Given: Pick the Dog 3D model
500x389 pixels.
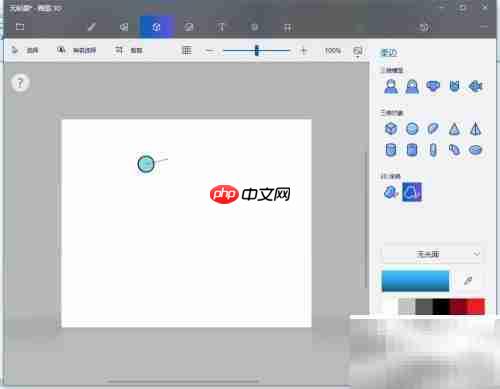Looking at the screenshot, I should point(433,86).
